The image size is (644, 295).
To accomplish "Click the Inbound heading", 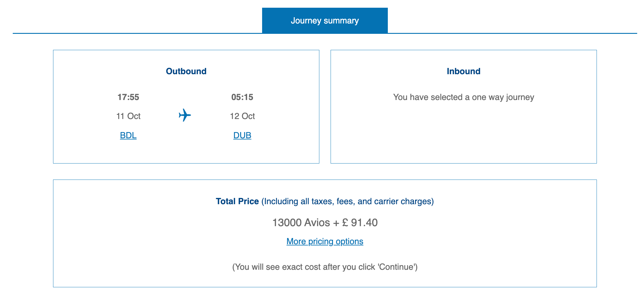I will click(x=463, y=71).
